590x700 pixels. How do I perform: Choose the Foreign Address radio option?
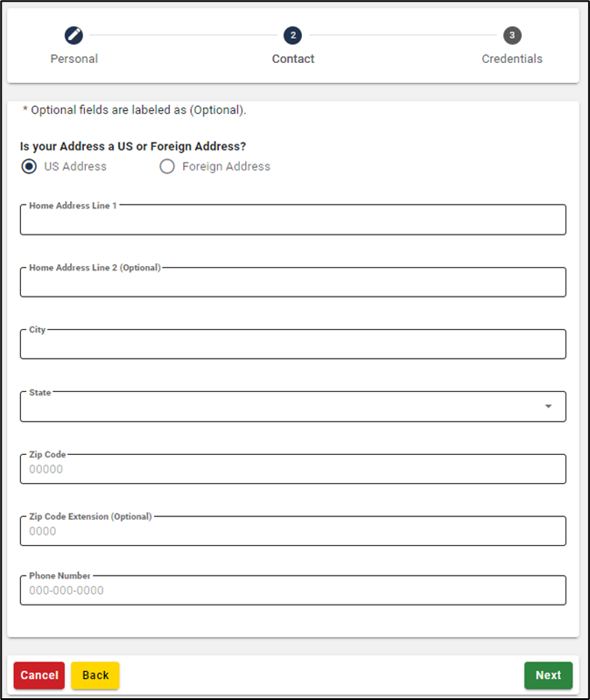click(167, 166)
